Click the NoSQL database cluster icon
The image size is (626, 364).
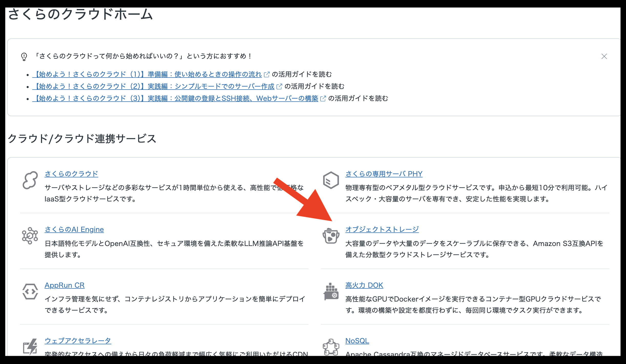331,347
